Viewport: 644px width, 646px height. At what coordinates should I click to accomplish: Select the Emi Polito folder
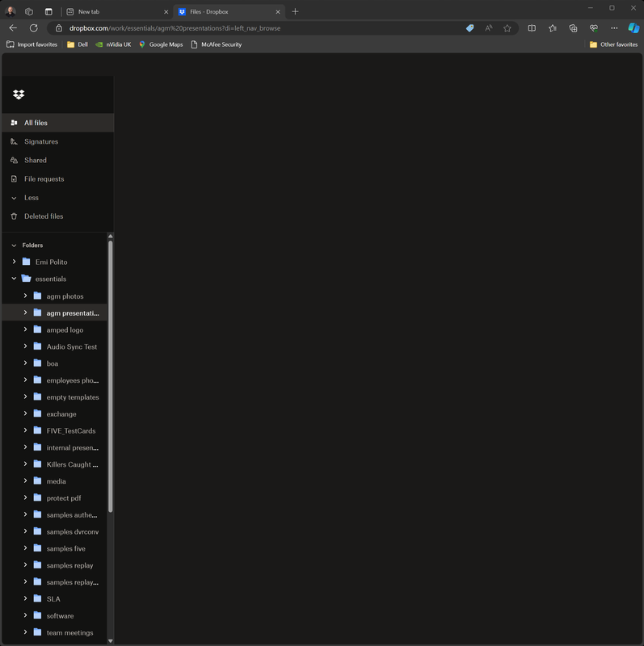tap(51, 262)
